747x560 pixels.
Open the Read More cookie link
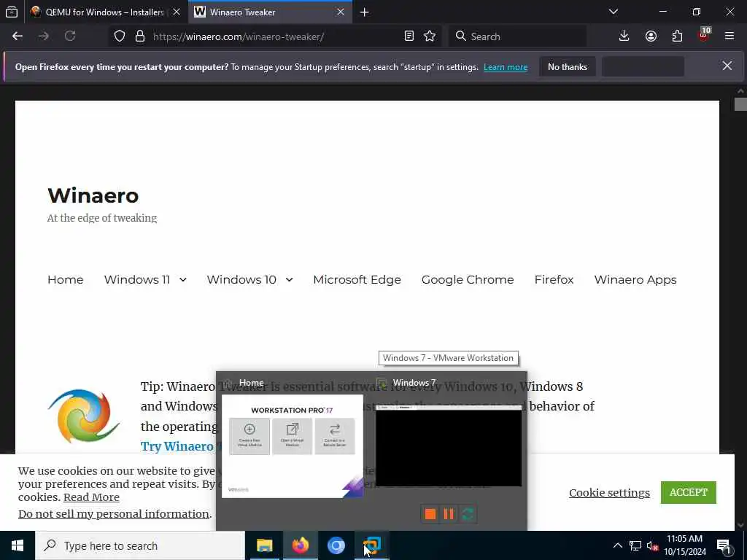point(91,497)
